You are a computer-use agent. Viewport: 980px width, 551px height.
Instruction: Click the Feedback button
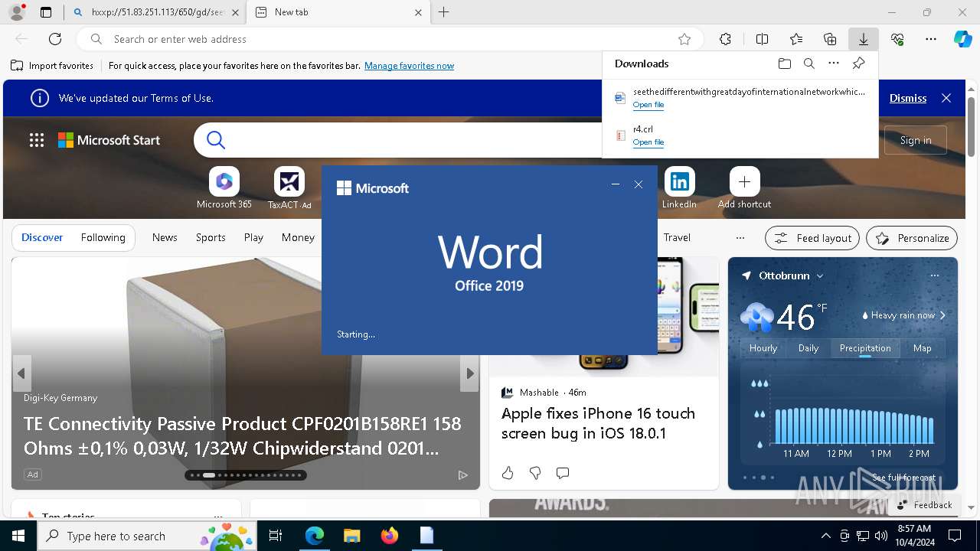tap(924, 505)
